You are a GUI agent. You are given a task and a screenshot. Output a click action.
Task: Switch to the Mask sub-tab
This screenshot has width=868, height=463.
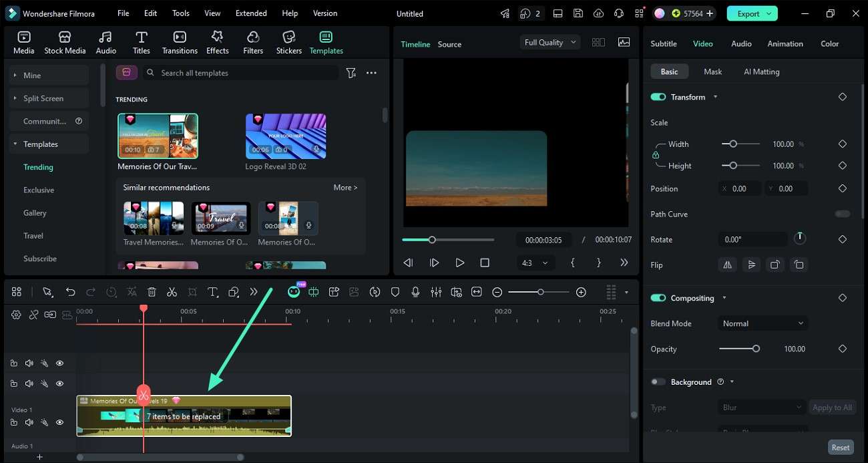712,71
